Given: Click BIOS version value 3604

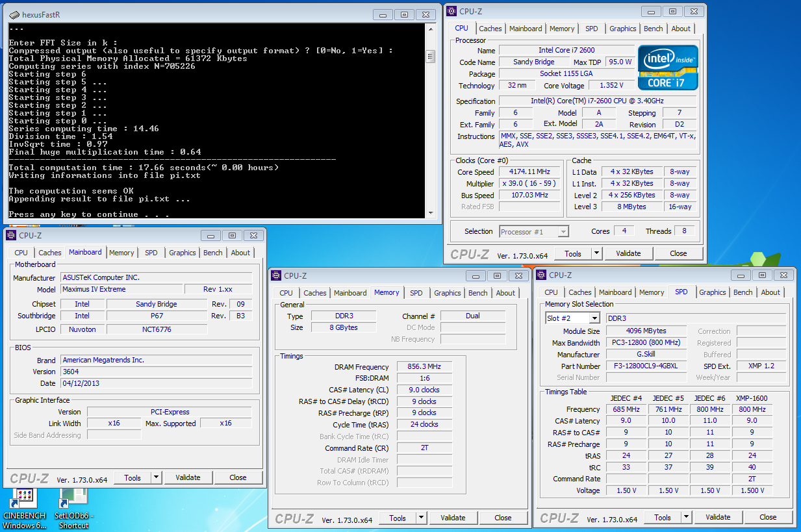Looking at the screenshot, I should click(x=157, y=372).
